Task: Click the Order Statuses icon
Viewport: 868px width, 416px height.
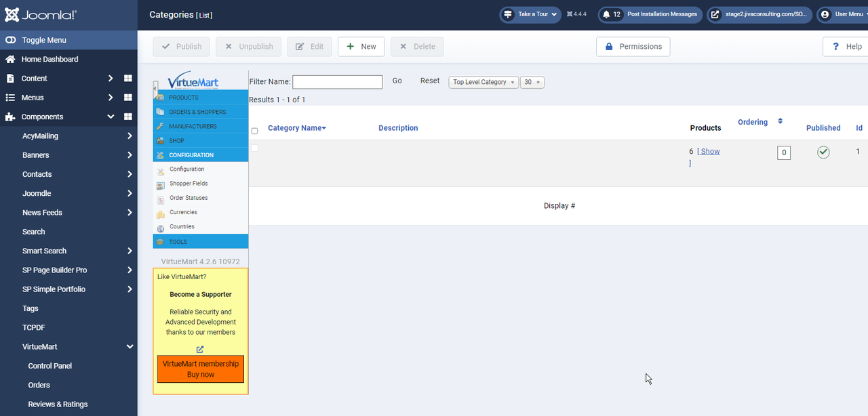Action: pyautogui.click(x=161, y=199)
